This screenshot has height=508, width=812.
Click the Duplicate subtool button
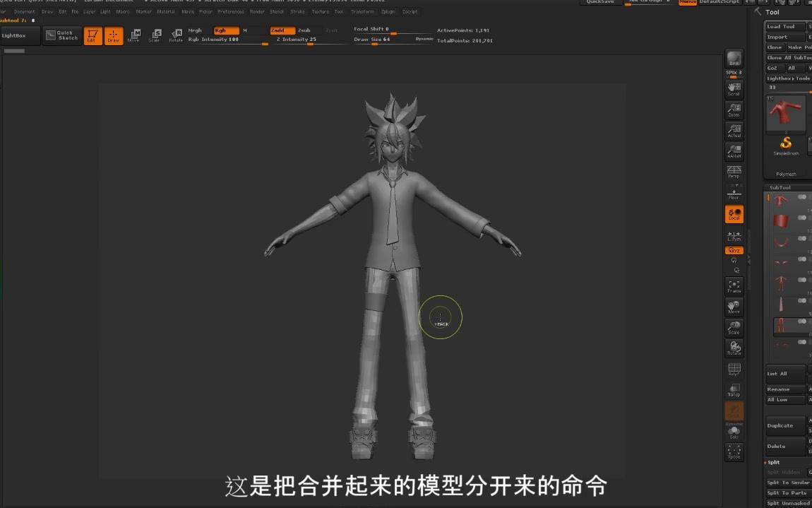coord(786,425)
